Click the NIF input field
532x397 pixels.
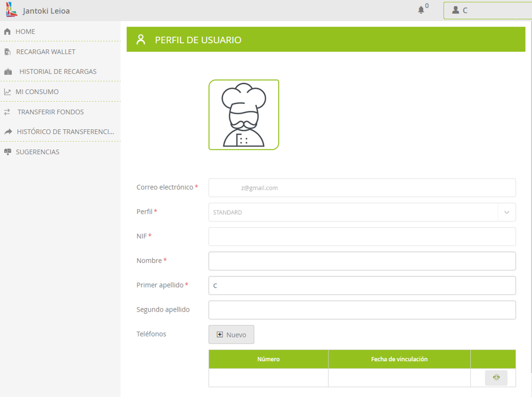pos(362,236)
